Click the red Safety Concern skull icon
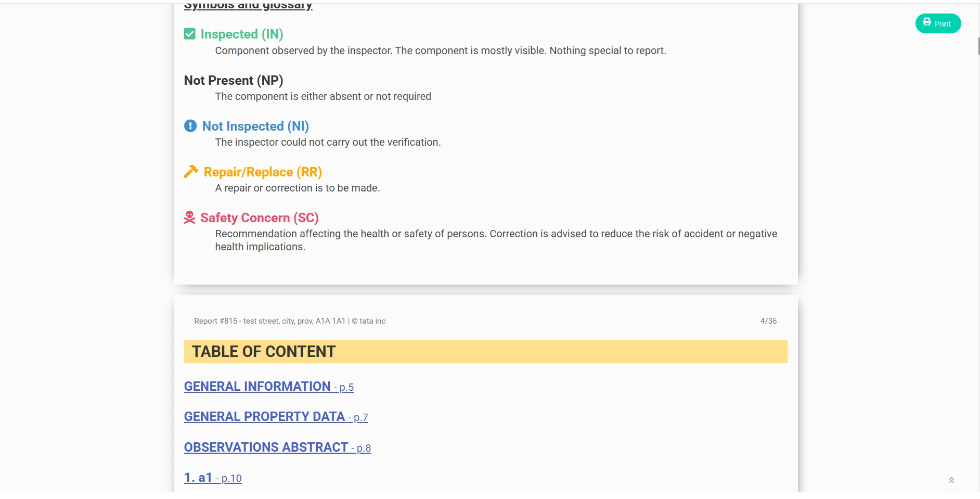The image size is (980, 499). click(x=190, y=217)
